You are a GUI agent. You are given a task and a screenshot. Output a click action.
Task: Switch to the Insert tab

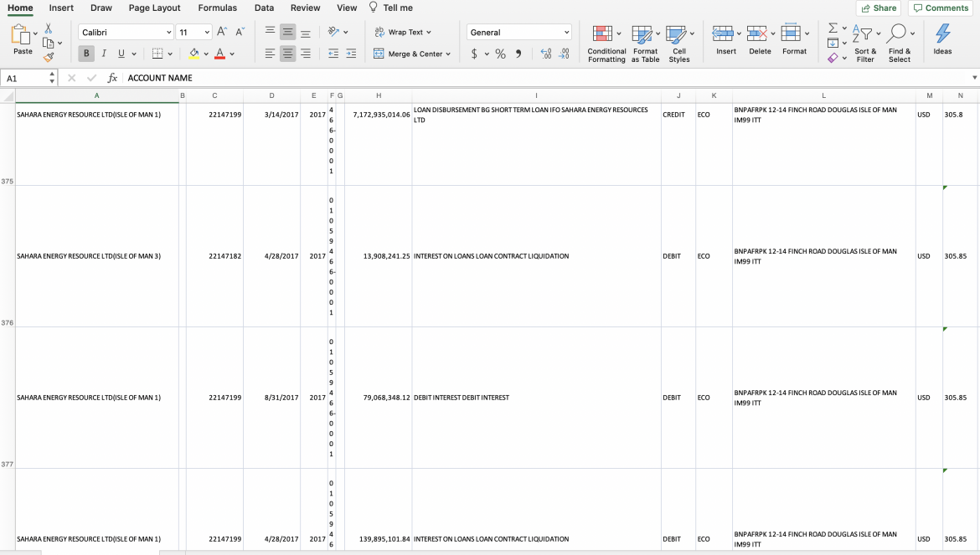pos(61,8)
